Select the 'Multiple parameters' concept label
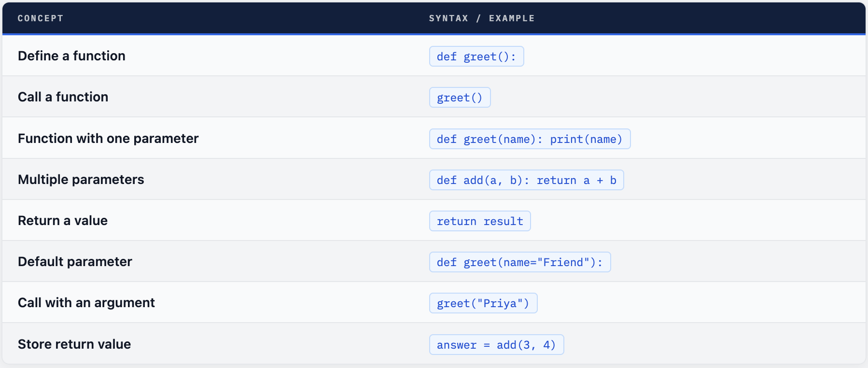Viewport: 868px width, 368px height. click(81, 180)
